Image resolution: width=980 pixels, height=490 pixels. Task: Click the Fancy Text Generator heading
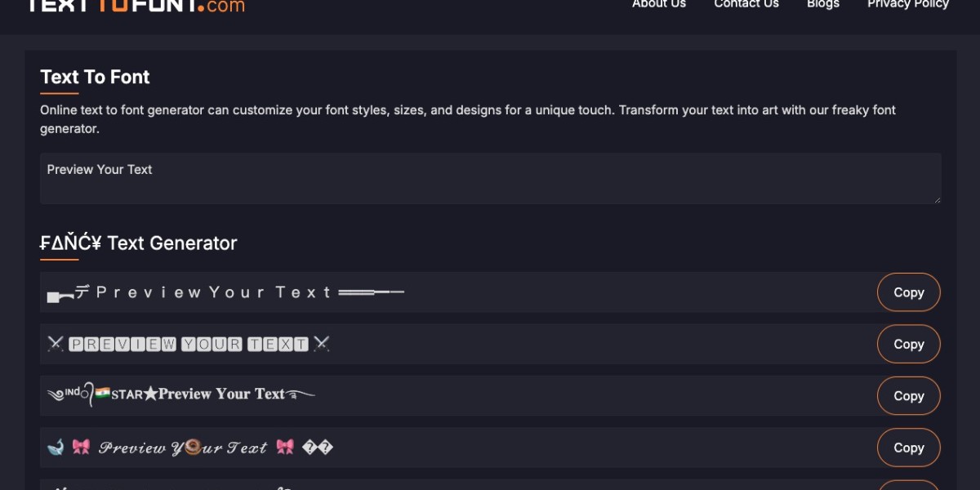click(139, 243)
